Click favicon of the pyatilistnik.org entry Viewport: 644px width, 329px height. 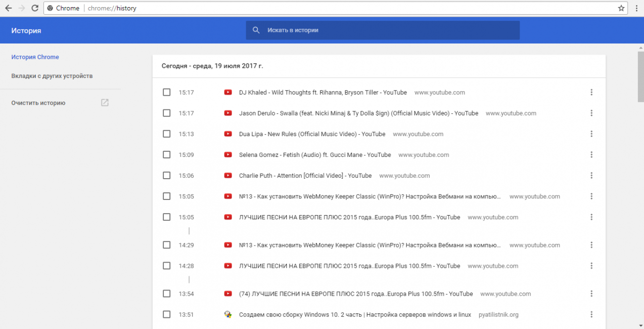[228, 314]
